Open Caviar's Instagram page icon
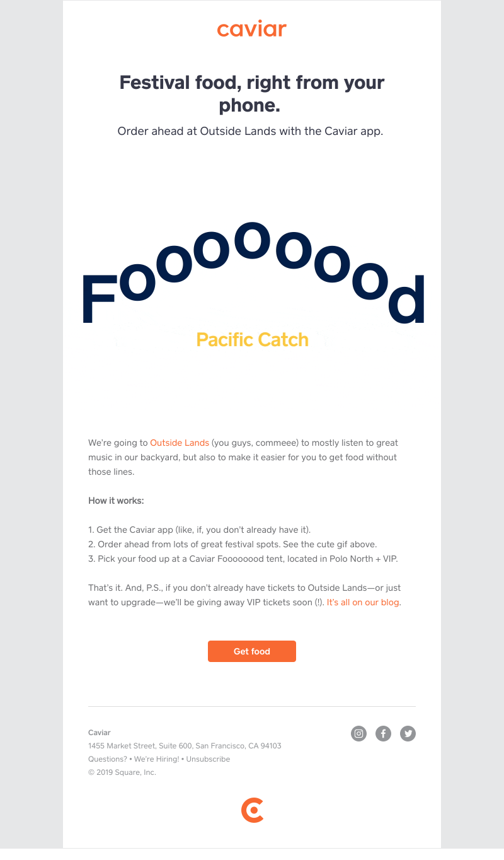This screenshot has height=860, width=504. [358, 733]
